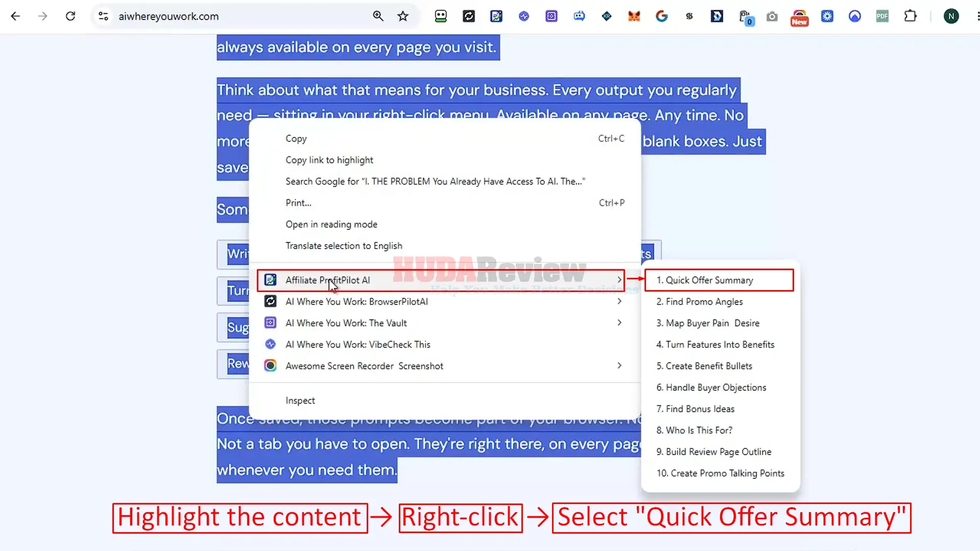Select Search Google for selected text

(445, 181)
